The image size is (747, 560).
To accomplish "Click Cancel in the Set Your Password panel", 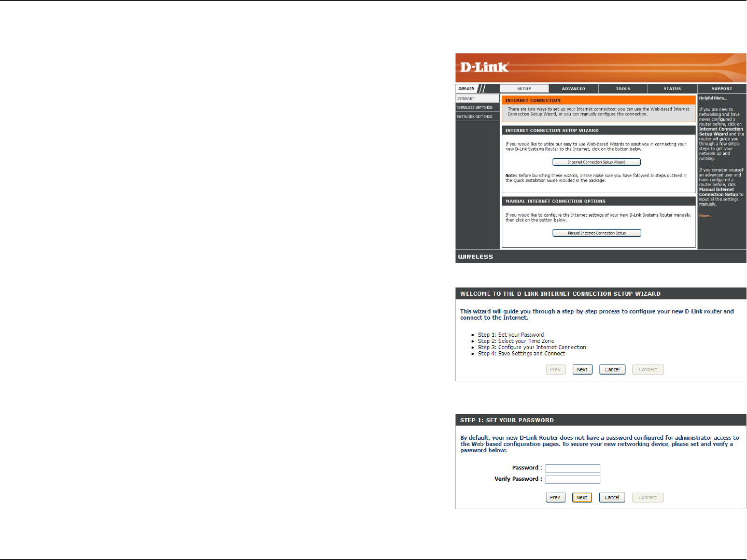I will click(612, 497).
